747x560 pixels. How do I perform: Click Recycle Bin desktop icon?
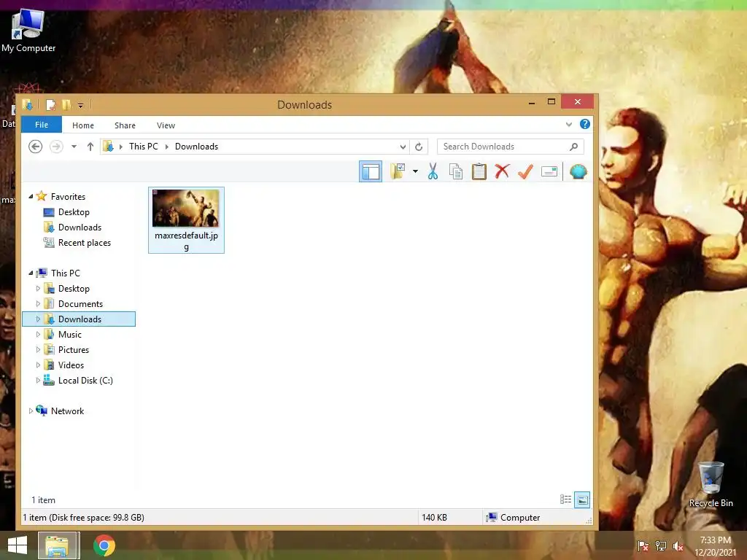711,485
